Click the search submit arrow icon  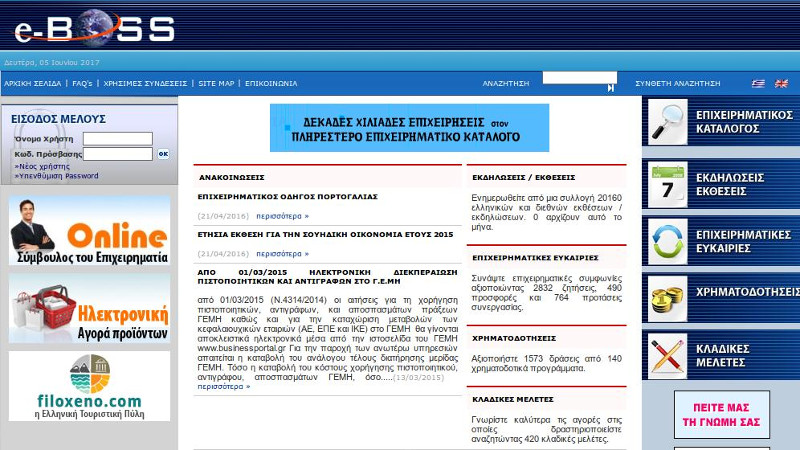click(x=611, y=88)
